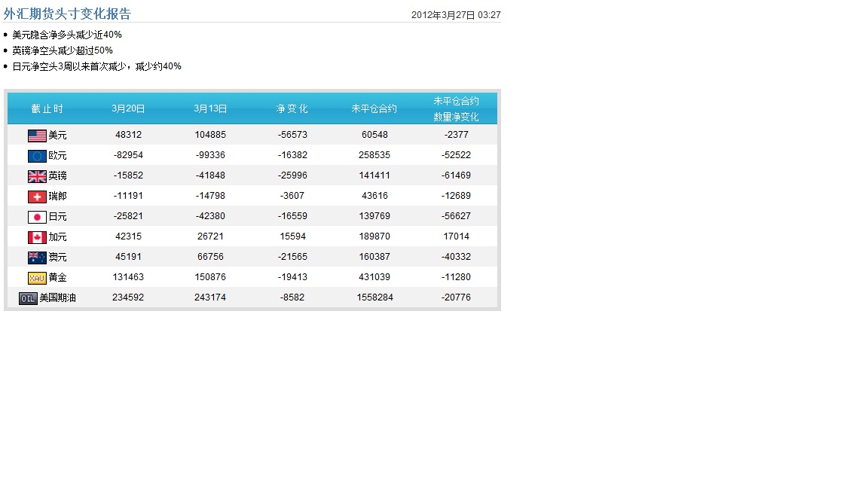Click the 未平仓合约数量净变化 column header
This screenshot has width=868, height=488.
pos(456,109)
